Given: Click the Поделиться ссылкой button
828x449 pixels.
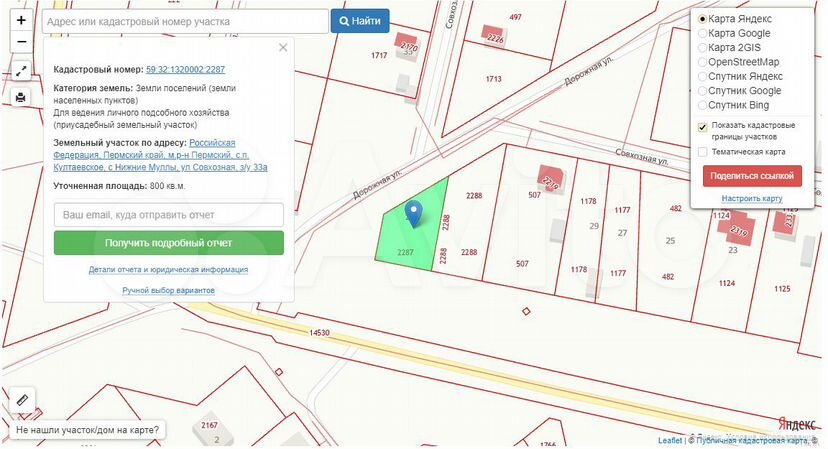Looking at the screenshot, I should point(752,176).
